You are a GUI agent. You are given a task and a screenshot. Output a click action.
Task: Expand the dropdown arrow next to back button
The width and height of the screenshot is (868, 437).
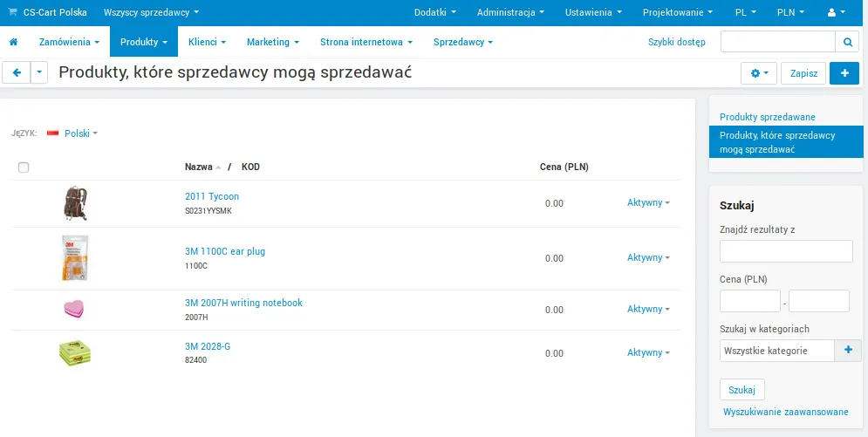[38, 72]
